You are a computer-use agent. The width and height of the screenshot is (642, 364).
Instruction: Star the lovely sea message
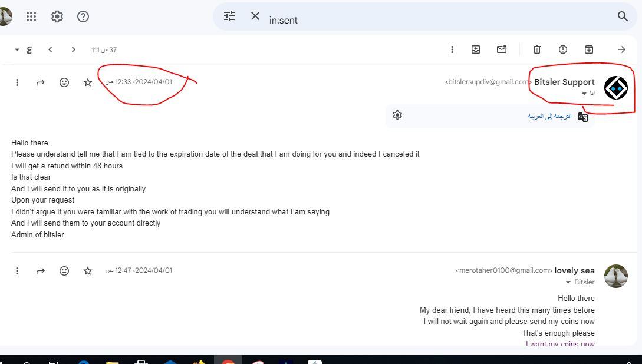pyautogui.click(x=88, y=271)
